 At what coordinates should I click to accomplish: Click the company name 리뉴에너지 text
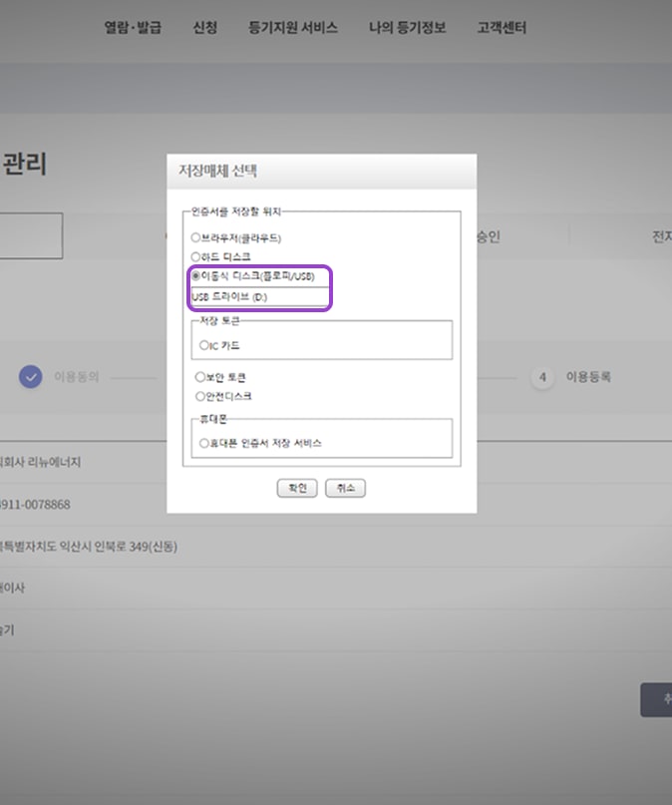coord(54,462)
